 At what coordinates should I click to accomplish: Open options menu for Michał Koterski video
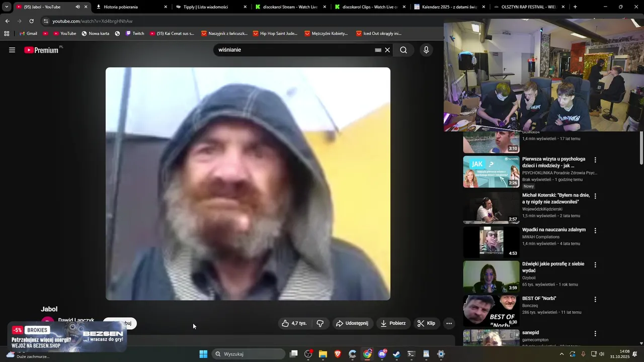pos(595,196)
